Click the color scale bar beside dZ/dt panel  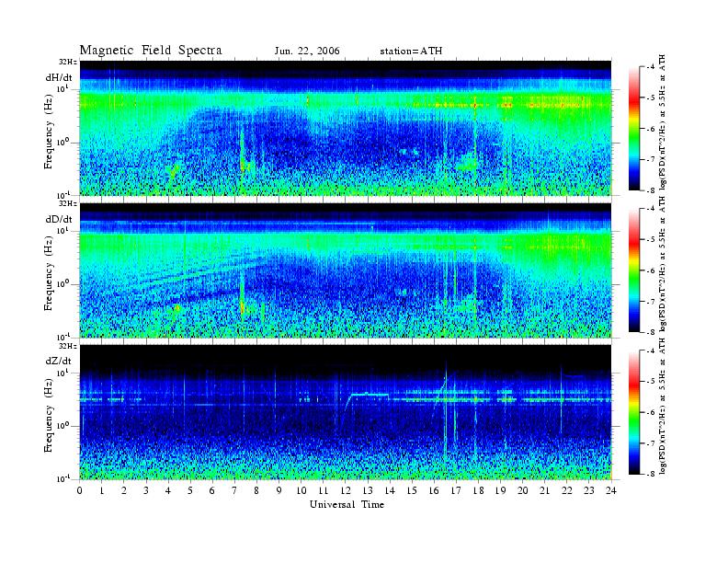point(634,412)
